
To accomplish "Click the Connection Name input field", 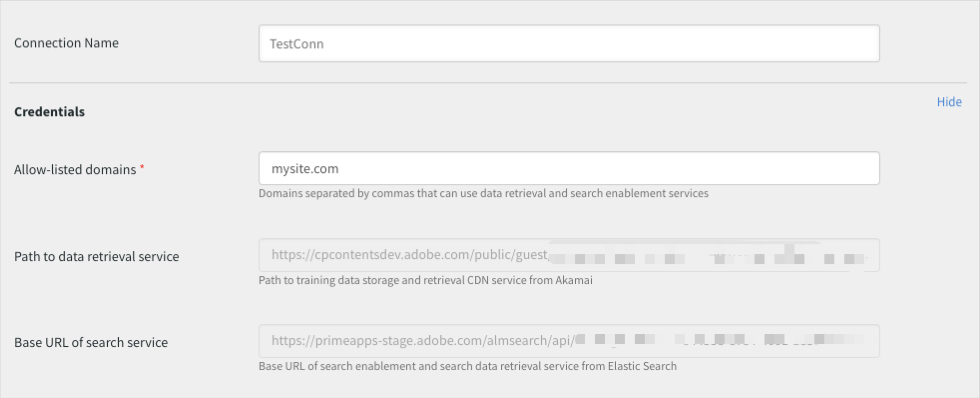I will [569, 43].
